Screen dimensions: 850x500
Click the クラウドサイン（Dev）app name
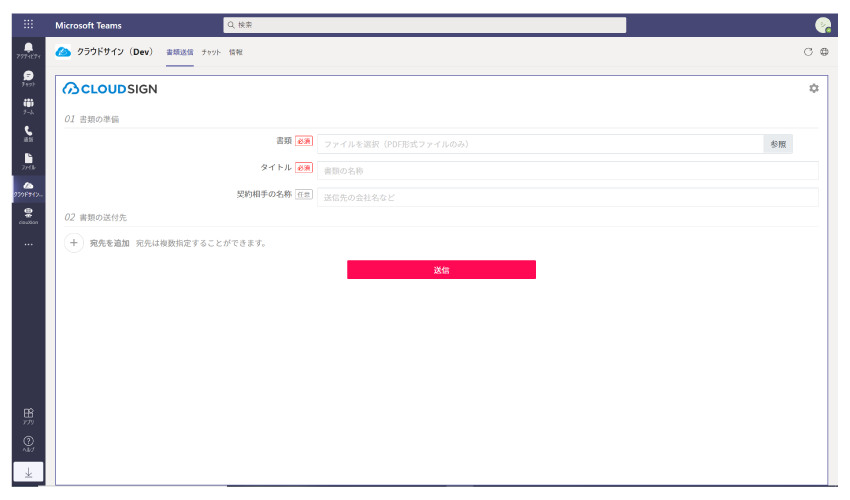pos(115,52)
